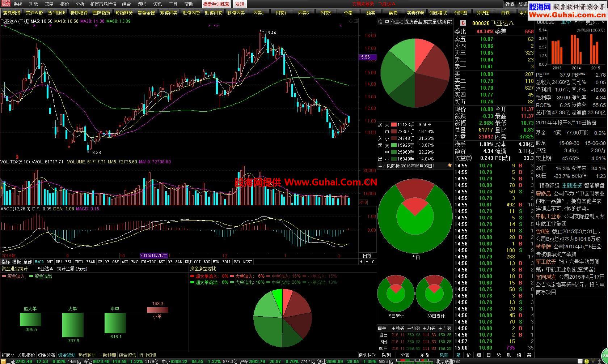Switch to the KDJ indicator tab
The height and width of the screenshot is (364, 608).
(x=188, y=262)
